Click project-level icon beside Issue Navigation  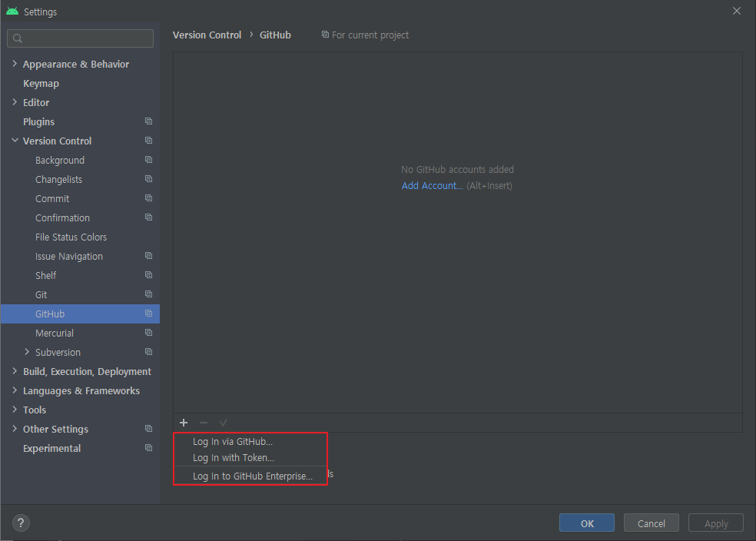click(x=148, y=256)
